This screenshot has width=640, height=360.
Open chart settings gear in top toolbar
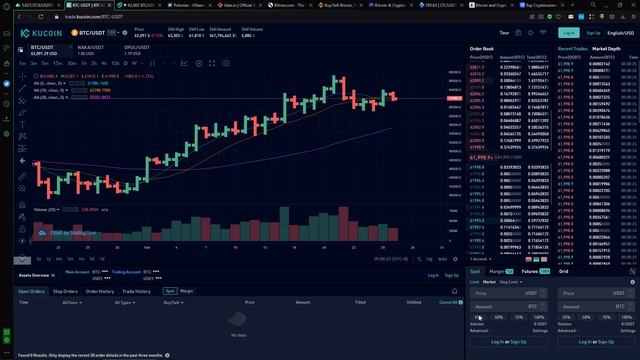tap(199, 63)
